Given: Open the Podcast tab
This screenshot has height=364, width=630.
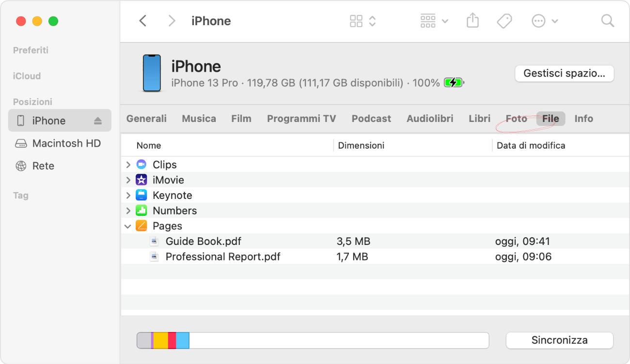Looking at the screenshot, I should (x=371, y=118).
